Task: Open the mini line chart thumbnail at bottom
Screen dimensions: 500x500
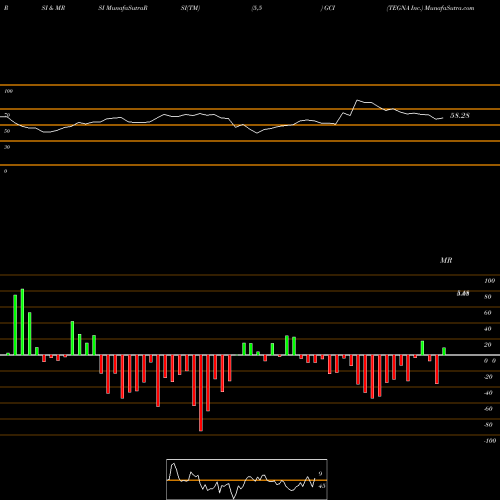Action: 247,479
